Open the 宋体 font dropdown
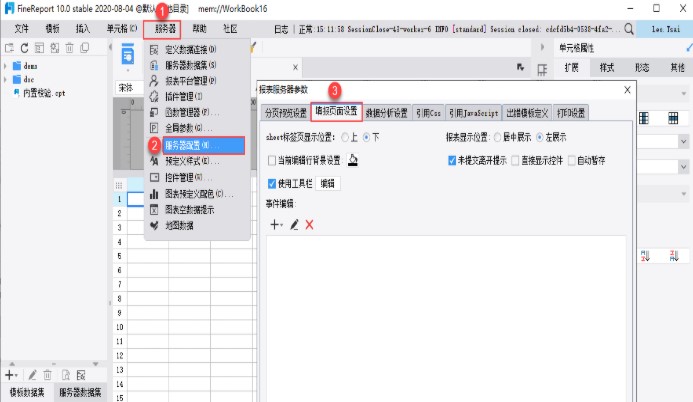 coord(130,87)
